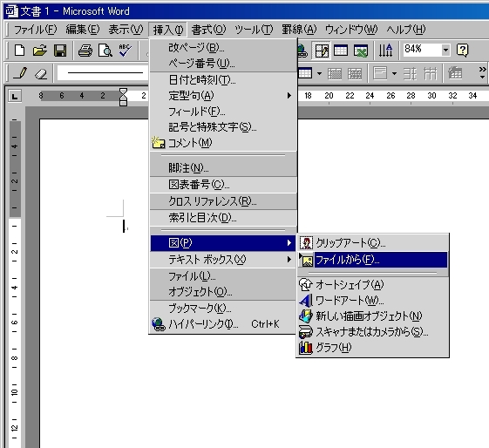Save the document with the floppy disk icon
Viewport: 489px width, 448px height.
pos(60,51)
